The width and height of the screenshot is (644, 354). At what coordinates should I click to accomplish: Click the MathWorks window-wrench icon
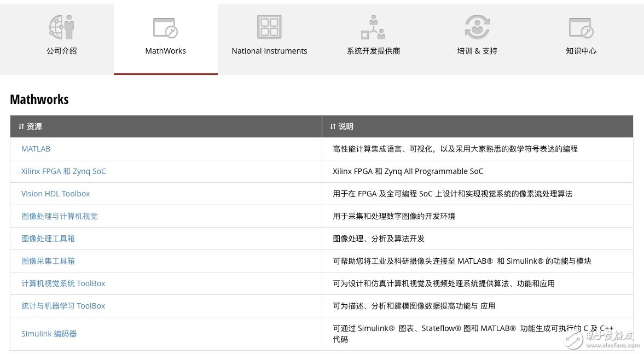click(165, 27)
